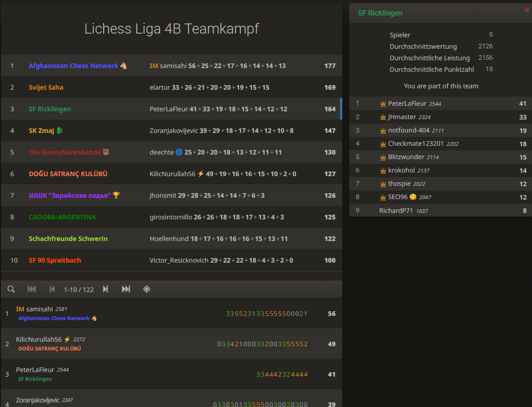This screenshot has height=407, width=532.
Task: Go to previous page of standings
Action: (x=52, y=289)
